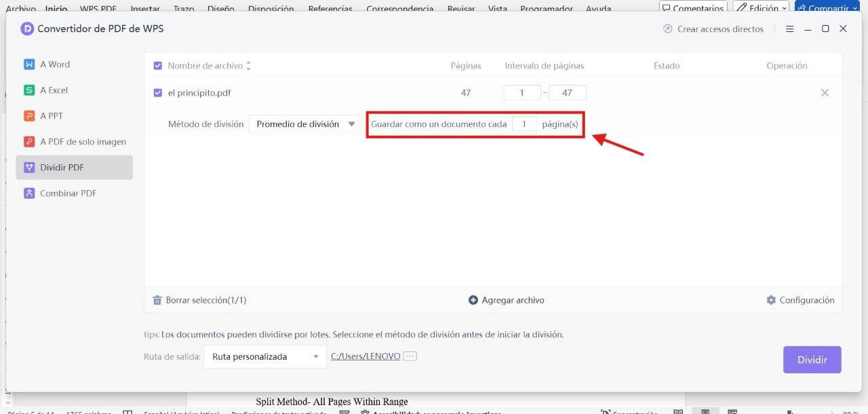The image size is (868, 414).
Task: Remove el principito.pdf with X icon
Action: point(825,93)
